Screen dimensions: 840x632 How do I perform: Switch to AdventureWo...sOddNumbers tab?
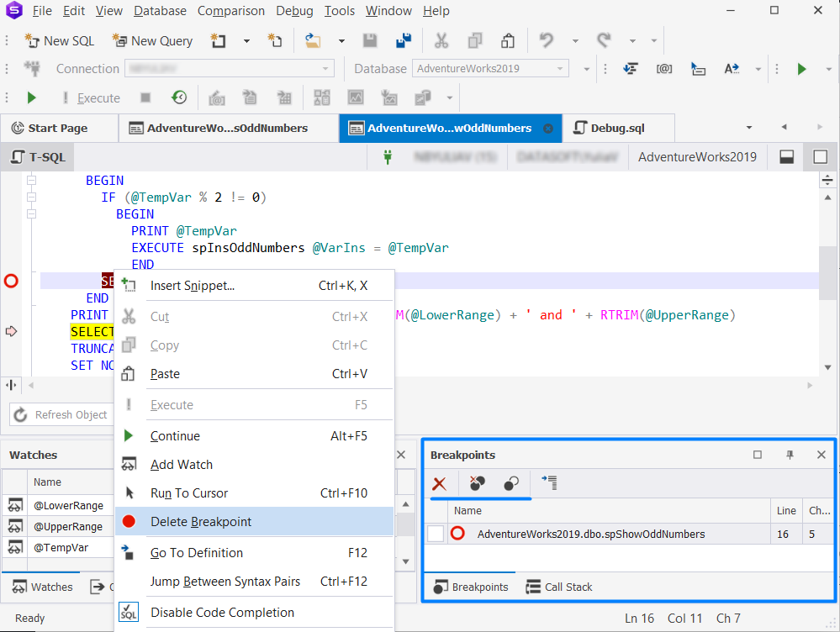click(x=228, y=128)
